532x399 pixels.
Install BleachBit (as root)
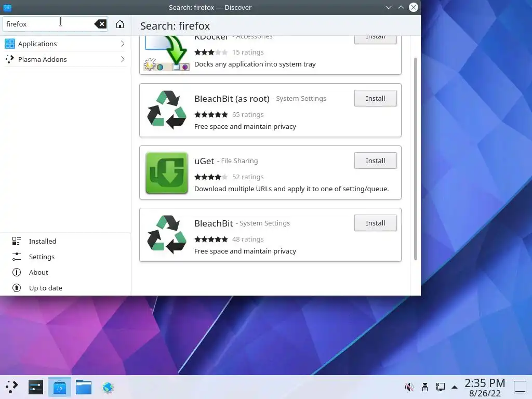click(375, 98)
